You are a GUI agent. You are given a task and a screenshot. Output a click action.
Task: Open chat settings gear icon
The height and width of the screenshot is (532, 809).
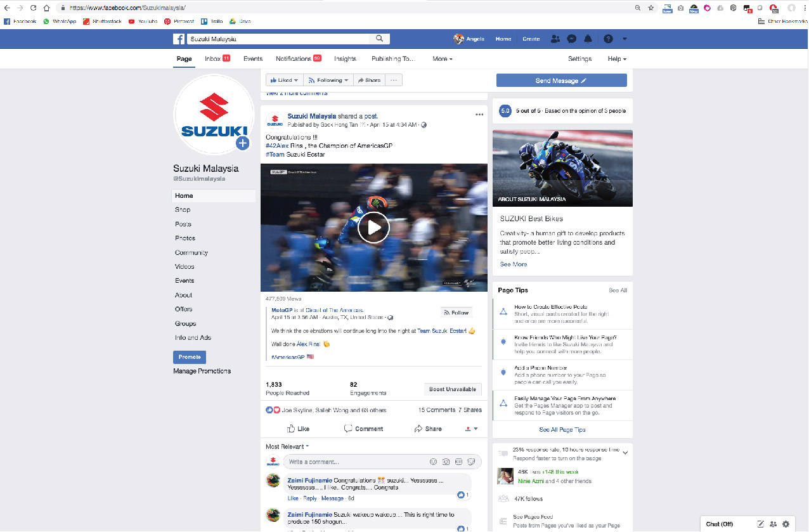pyautogui.click(x=786, y=524)
